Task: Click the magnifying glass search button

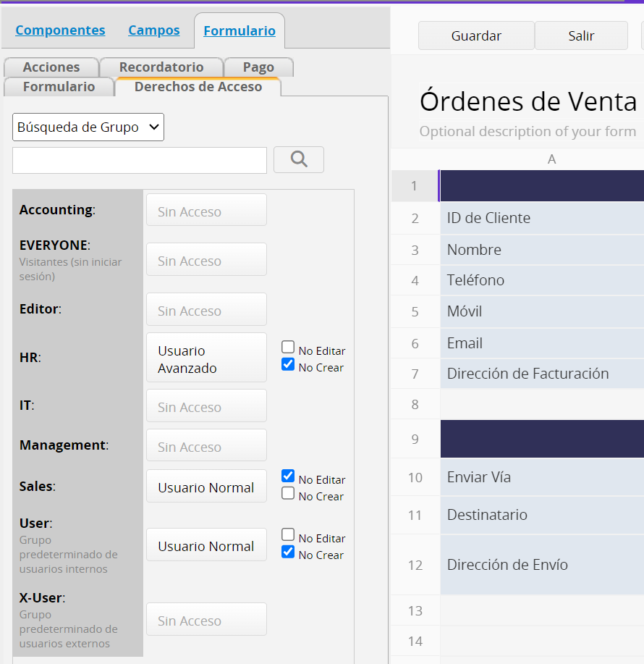Action: [299, 160]
